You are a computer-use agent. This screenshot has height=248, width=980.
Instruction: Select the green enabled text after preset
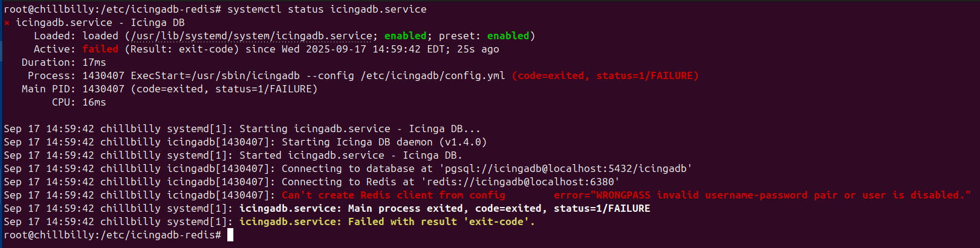508,36
